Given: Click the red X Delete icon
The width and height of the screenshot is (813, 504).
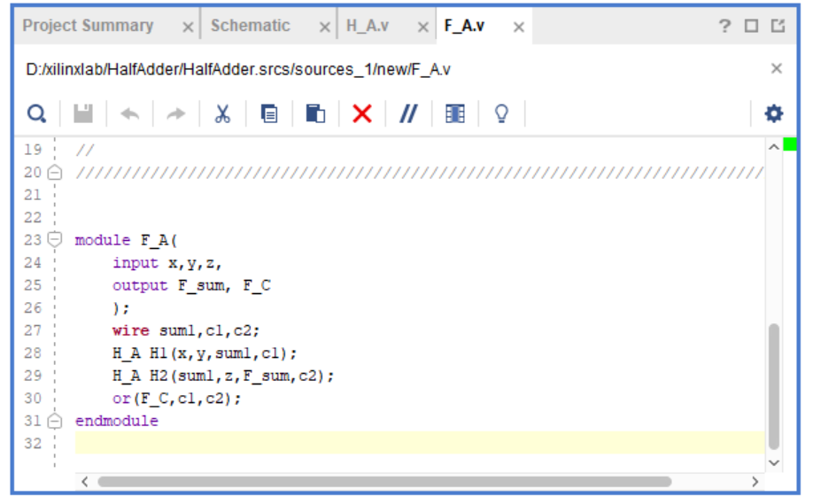Looking at the screenshot, I should (362, 114).
